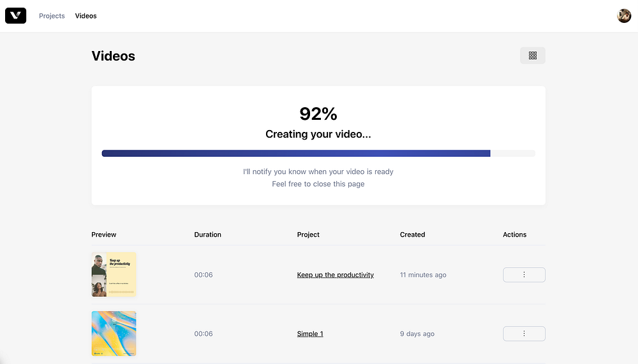Click the Duration column header
The image size is (638, 364).
[x=207, y=235]
